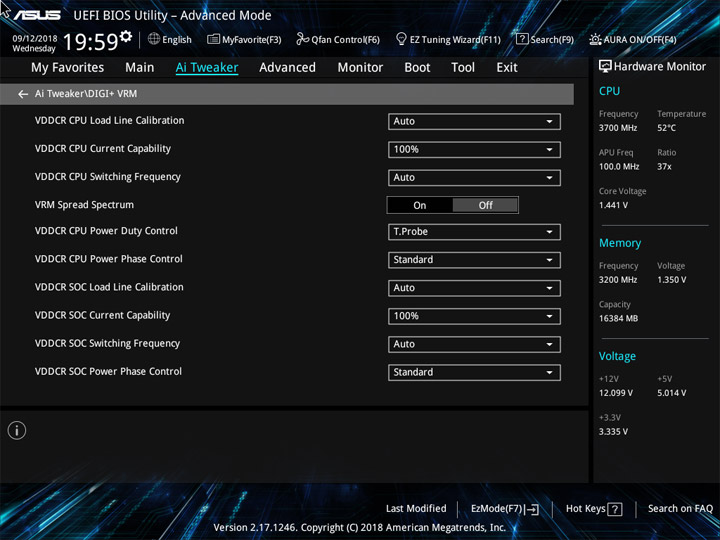Open VDDCR CPU Switching Frequency dropdown
This screenshot has width=720, height=540.
474,178
